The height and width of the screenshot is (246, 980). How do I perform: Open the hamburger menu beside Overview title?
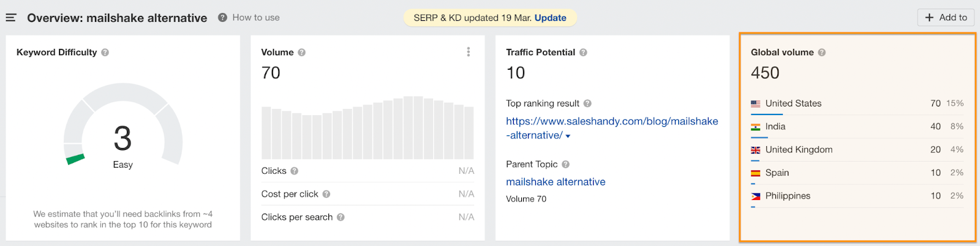point(11,18)
